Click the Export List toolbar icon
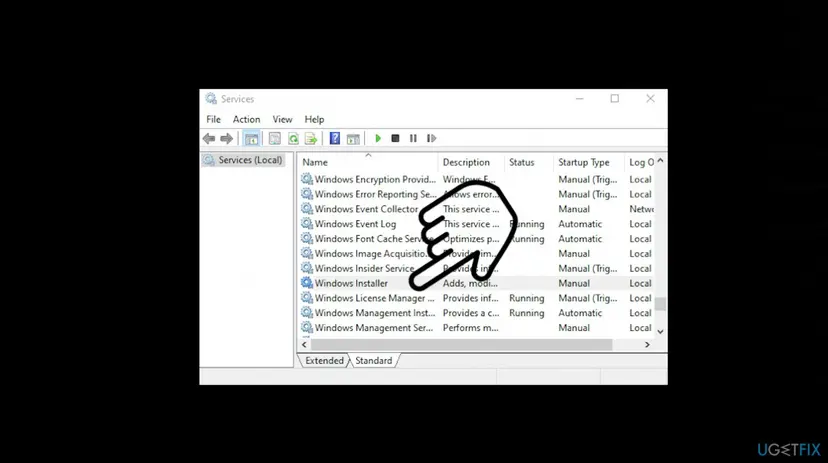This screenshot has height=463, width=828. 311,138
